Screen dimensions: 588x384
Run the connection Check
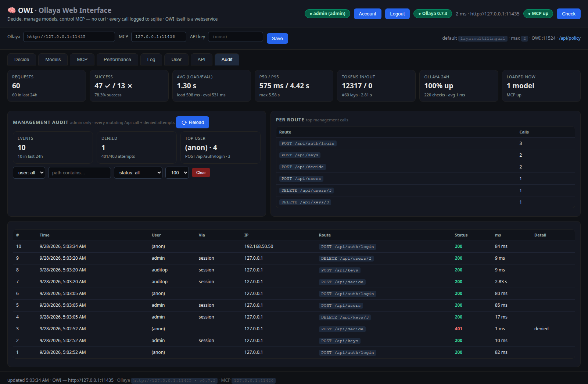(569, 14)
